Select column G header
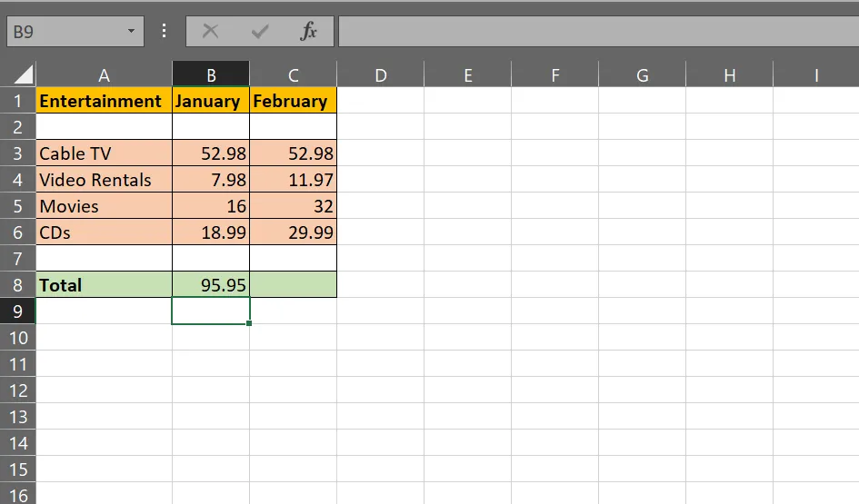Viewport: 859px width, 504px height. click(x=642, y=74)
